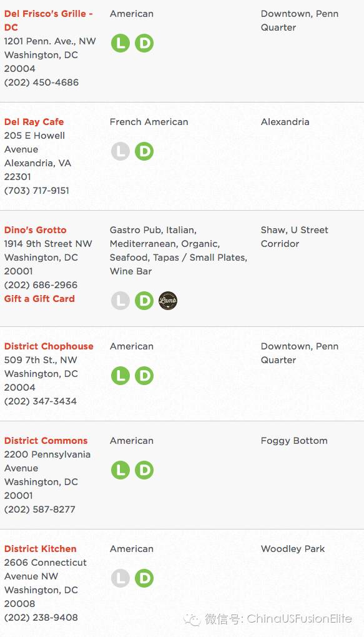364x637 pixels.
Task: Click District Kitchen green dinner icon
Action: tap(144, 578)
